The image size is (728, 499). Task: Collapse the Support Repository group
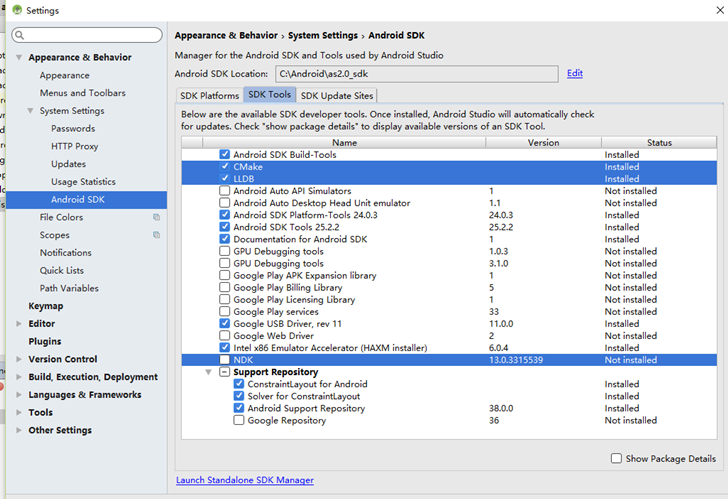[208, 372]
